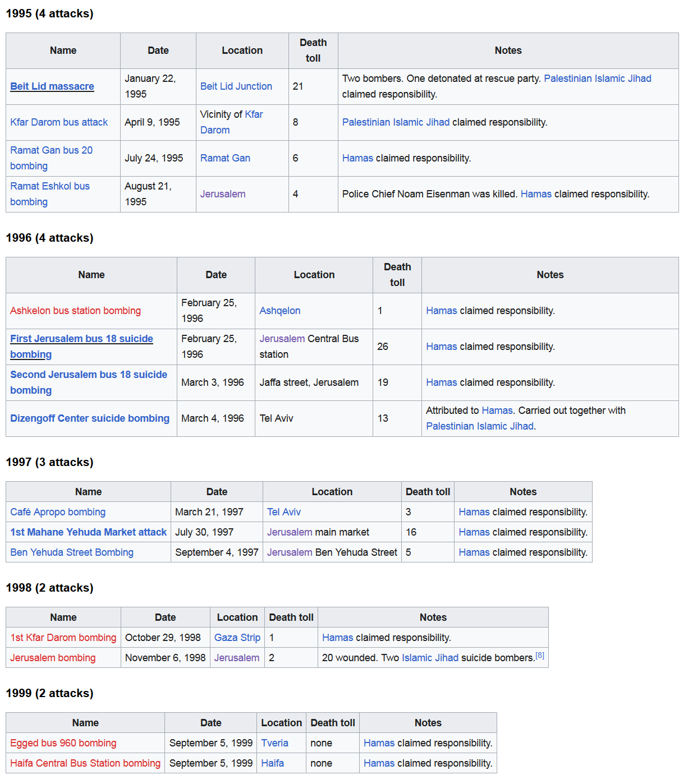Click the January 22, 1995 date cell

click(158, 86)
